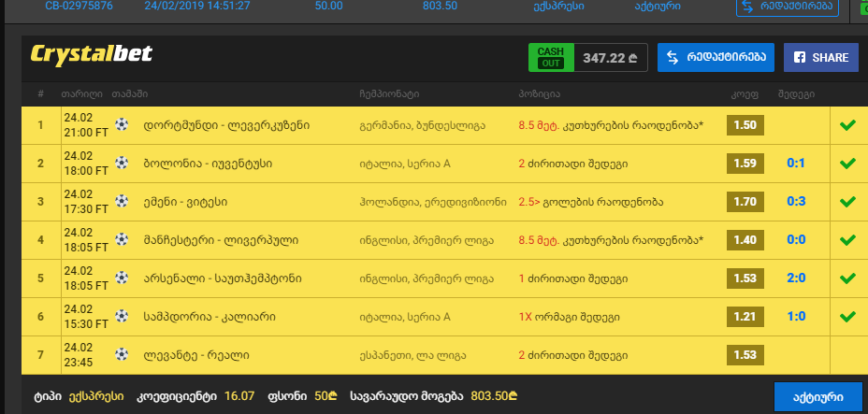868x414 pixels.
Task: Click match name დორტმუნდი - ლევერკუზენი
Action: pyautogui.click(x=226, y=125)
